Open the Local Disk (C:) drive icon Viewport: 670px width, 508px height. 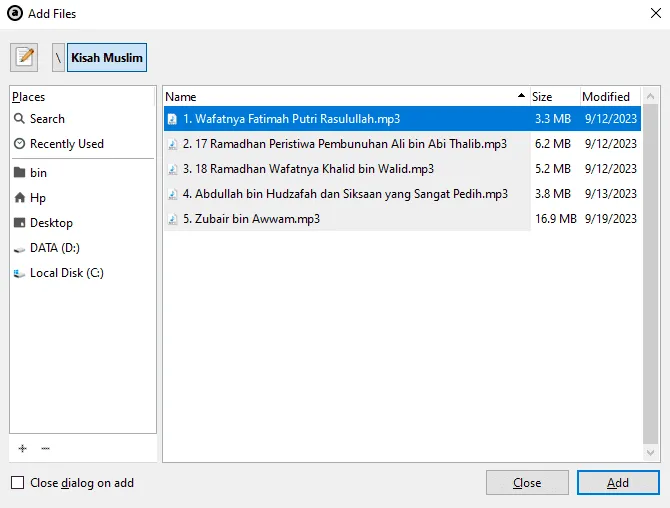point(19,273)
